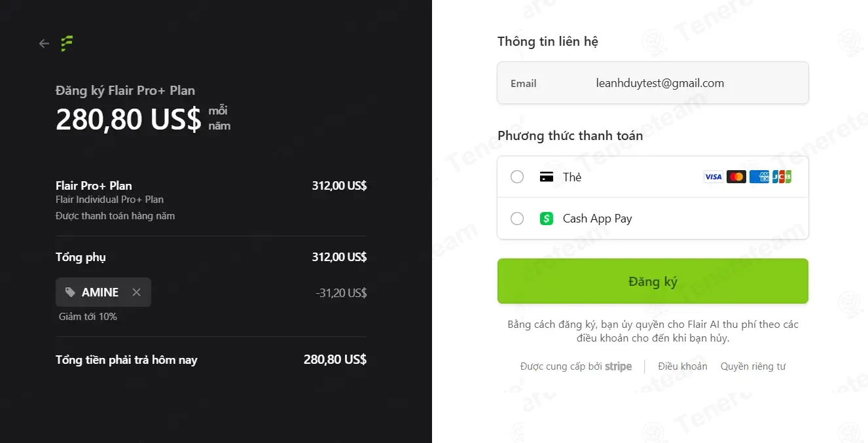Click the Thẻ payment method row label

572,177
